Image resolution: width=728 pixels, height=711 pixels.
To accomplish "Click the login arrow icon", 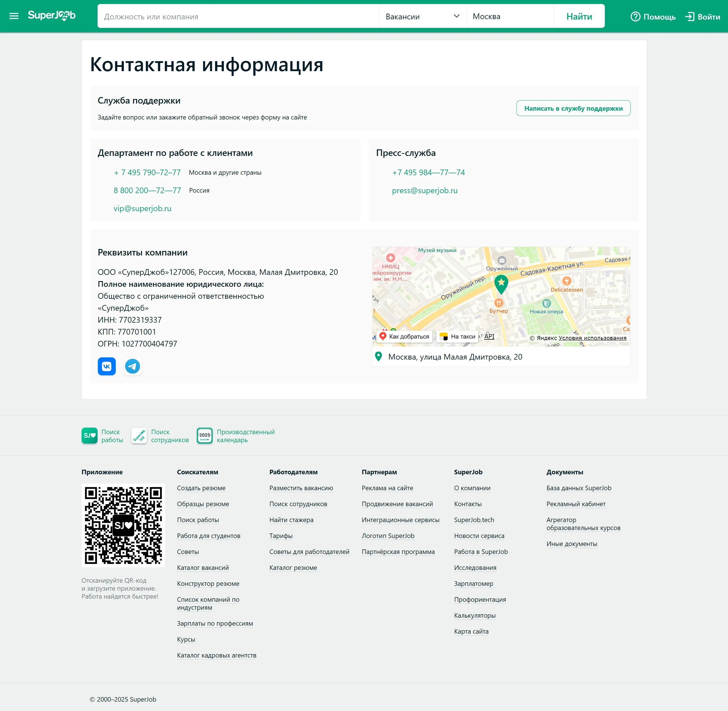I will [x=690, y=17].
